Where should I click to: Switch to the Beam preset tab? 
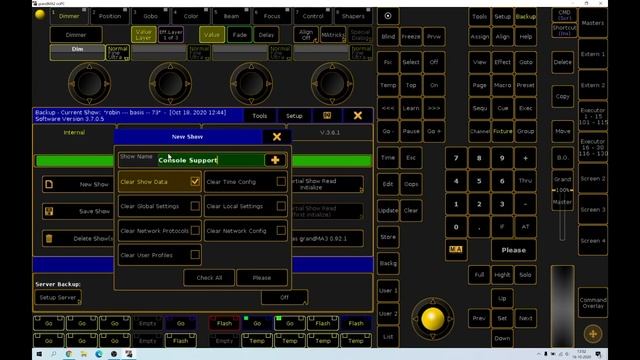tap(231, 16)
